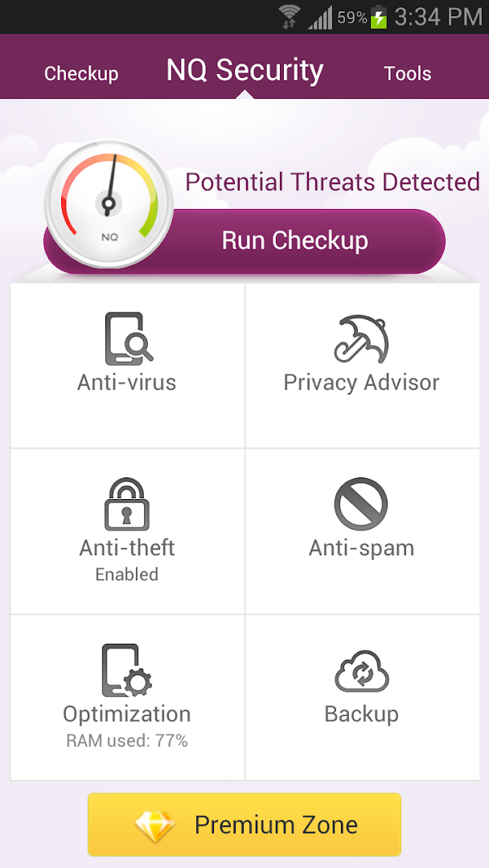Open the Anti-virus scanner phone icon
Screen dimensions: 489x868
point(128,338)
